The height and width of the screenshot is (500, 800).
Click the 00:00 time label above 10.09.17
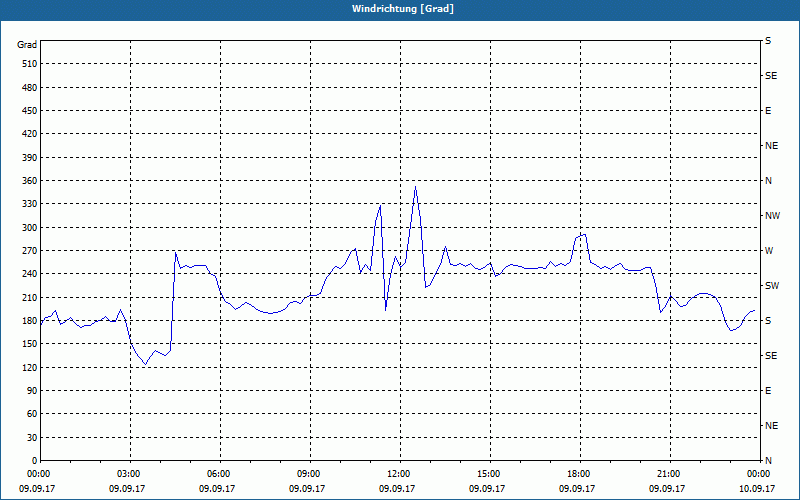click(758, 474)
